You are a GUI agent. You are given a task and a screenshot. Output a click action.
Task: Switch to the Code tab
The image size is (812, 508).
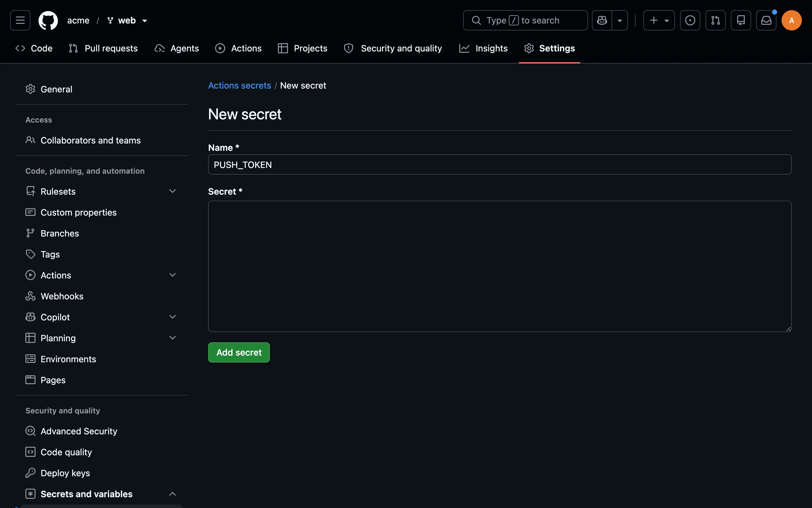(x=34, y=48)
